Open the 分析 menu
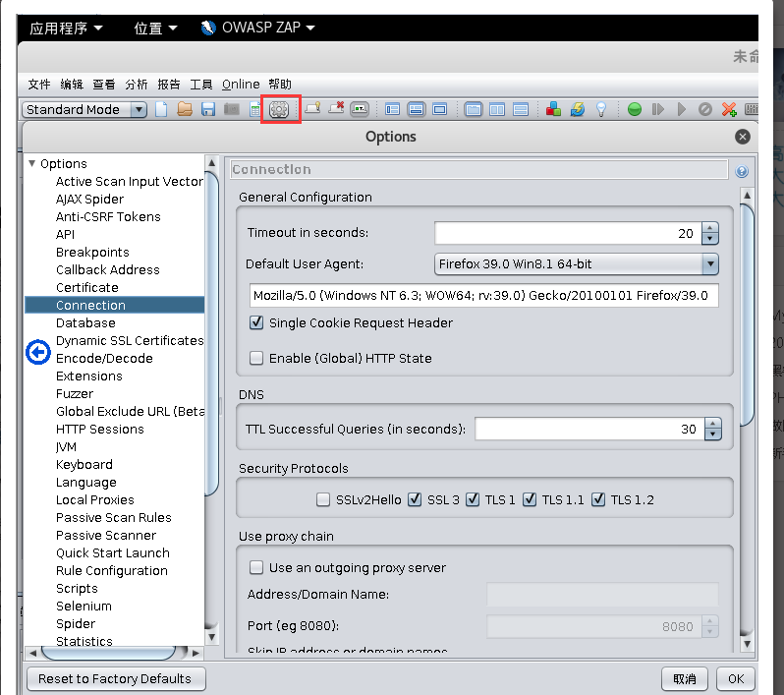 point(137,85)
